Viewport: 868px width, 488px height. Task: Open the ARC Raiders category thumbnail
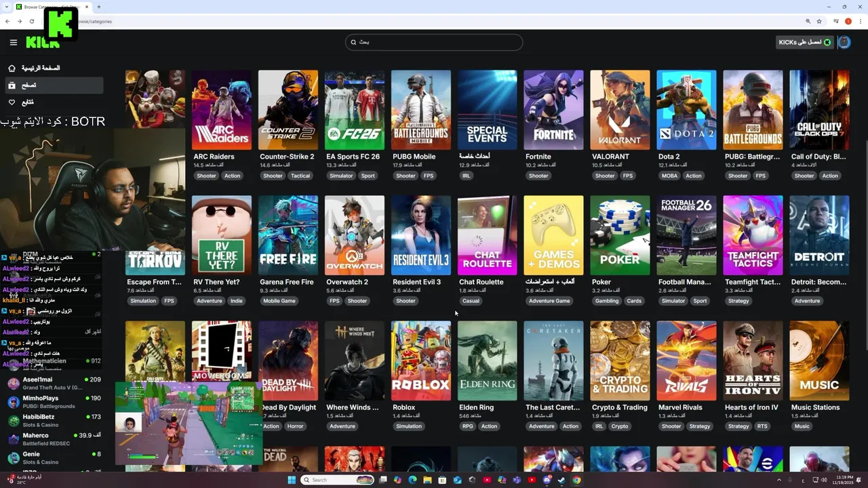click(x=222, y=110)
